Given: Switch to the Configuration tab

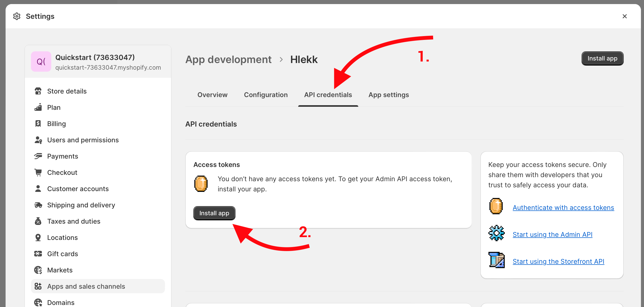Looking at the screenshot, I should 266,95.
